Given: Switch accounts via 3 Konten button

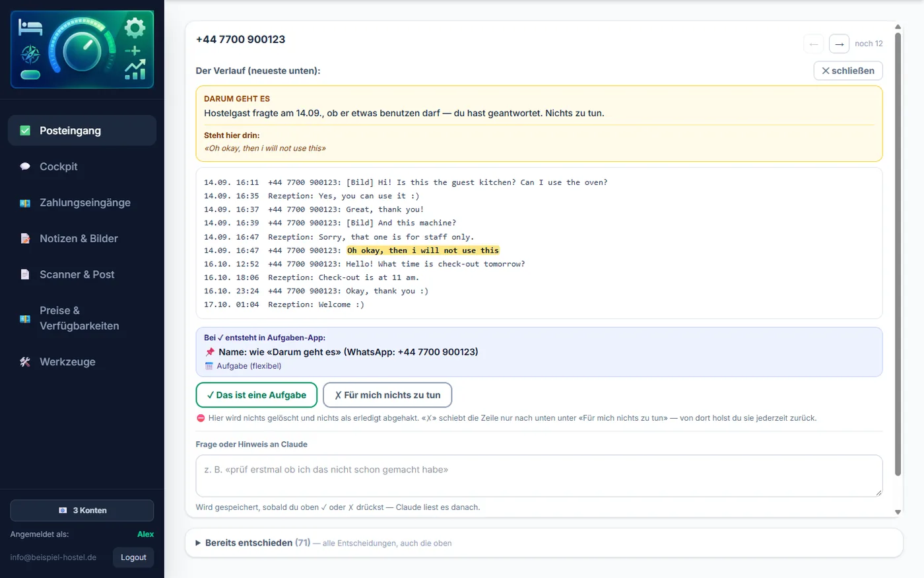Looking at the screenshot, I should [x=82, y=511].
